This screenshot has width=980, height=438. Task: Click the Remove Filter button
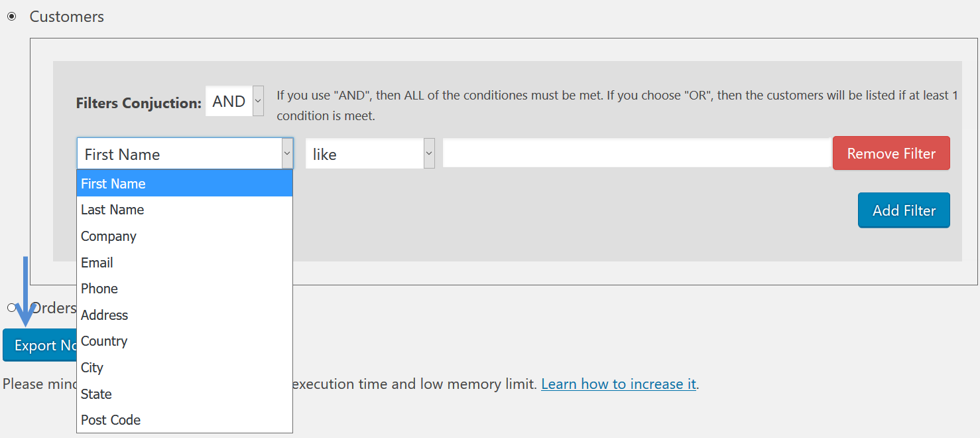coord(891,153)
